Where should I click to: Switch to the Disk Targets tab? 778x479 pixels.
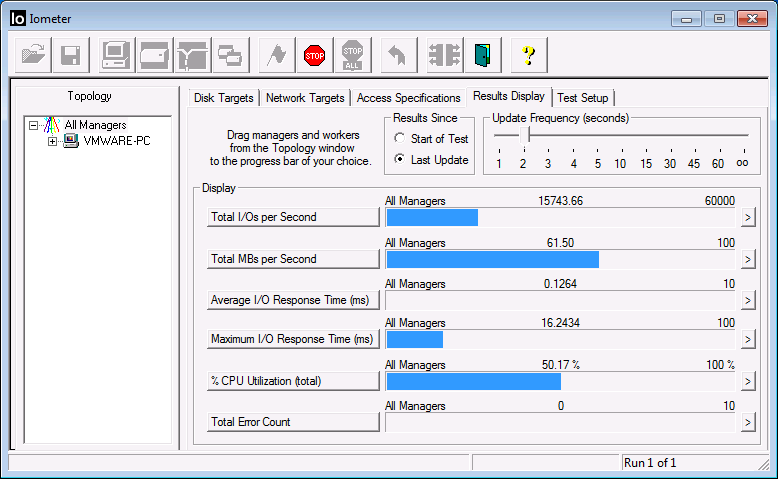(224, 98)
